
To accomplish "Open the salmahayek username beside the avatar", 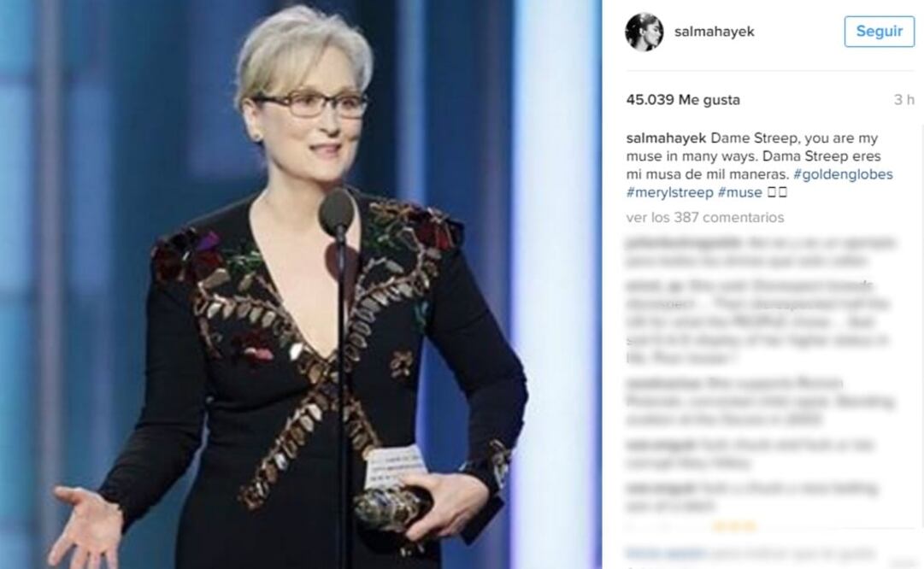I will (715, 32).
